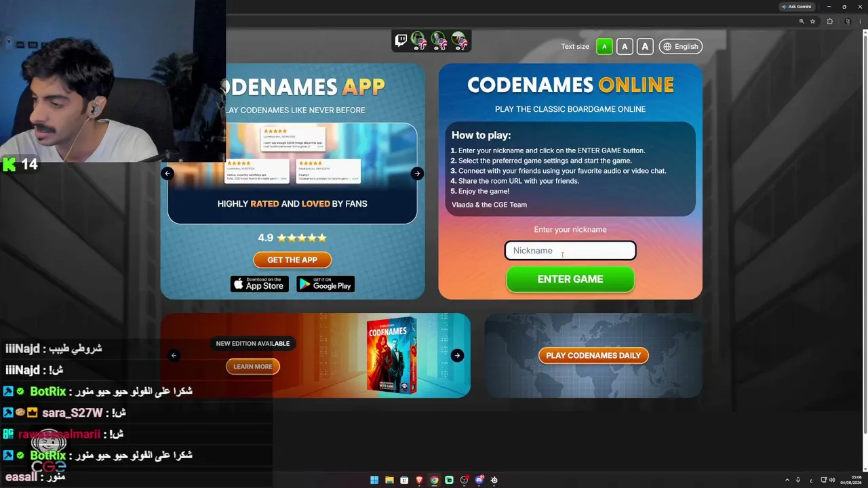This screenshot has height=488, width=868.
Task: Open Microsoft Store from the taskbar
Action: (404, 480)
